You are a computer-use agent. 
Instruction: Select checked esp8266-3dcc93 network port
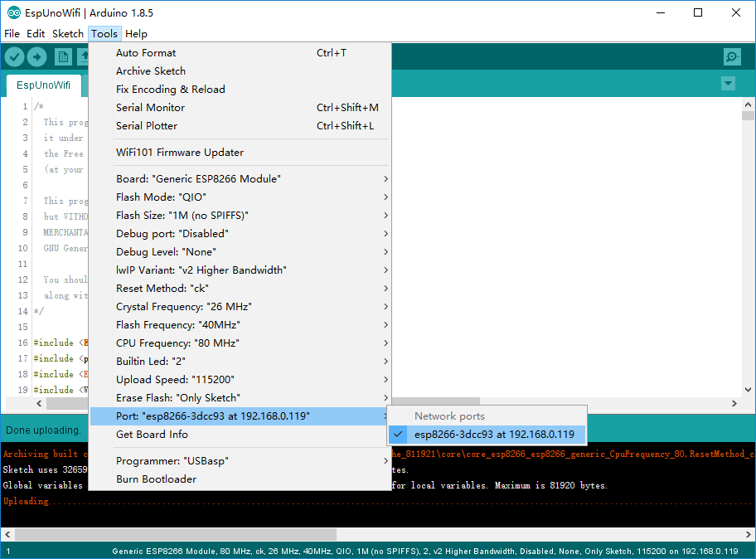coord(494,434)
